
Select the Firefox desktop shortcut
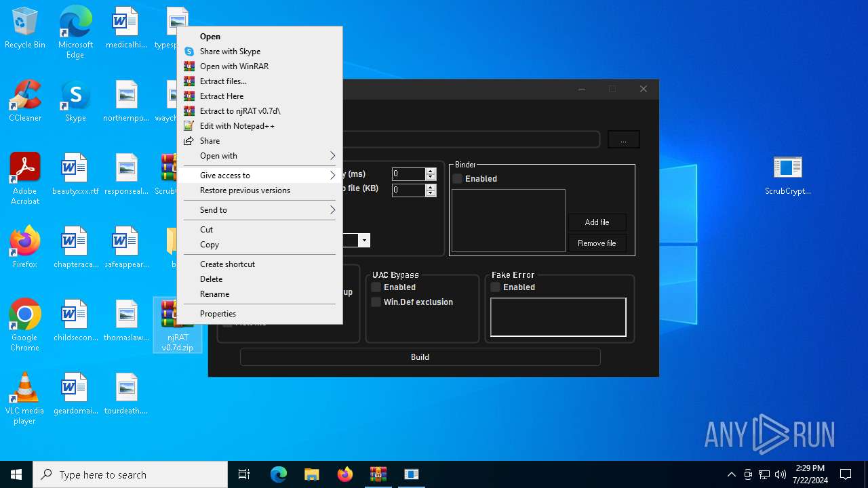pos(25,248)
